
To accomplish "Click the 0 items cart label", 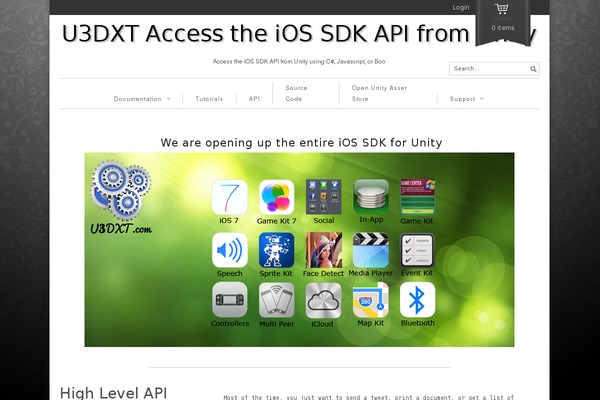I will (x=503, y=28).
